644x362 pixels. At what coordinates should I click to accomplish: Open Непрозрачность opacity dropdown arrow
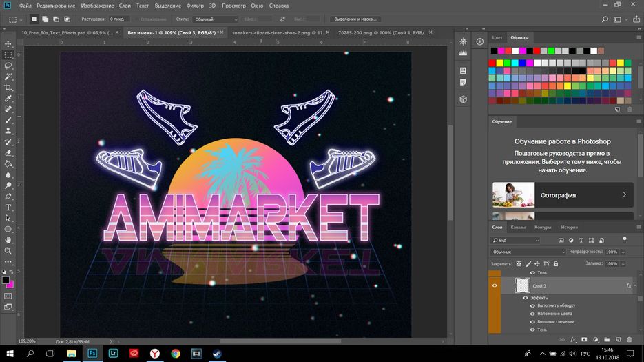[623, 252]
